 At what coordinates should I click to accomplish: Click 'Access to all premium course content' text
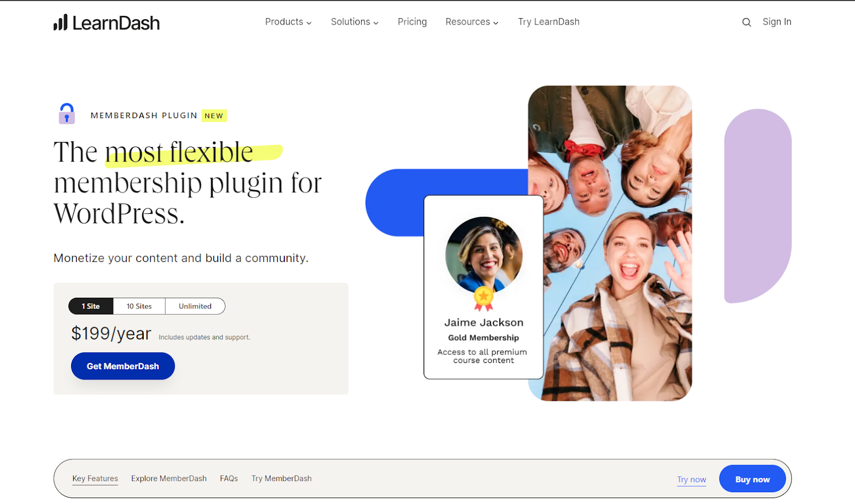tap(483, 356)
